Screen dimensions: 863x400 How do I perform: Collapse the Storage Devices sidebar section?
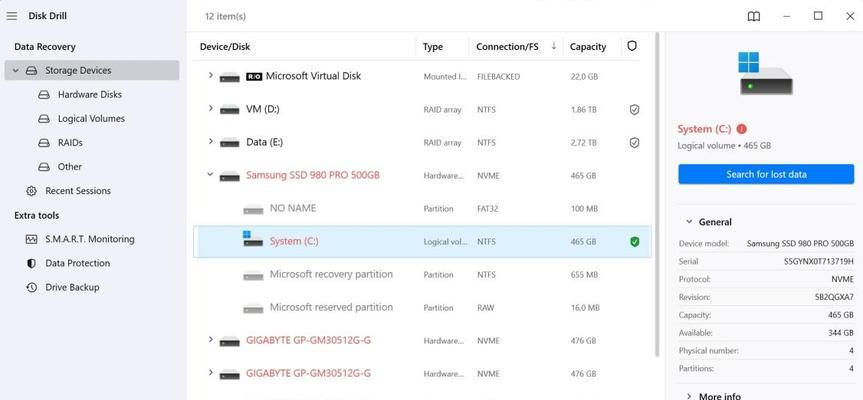15,70
